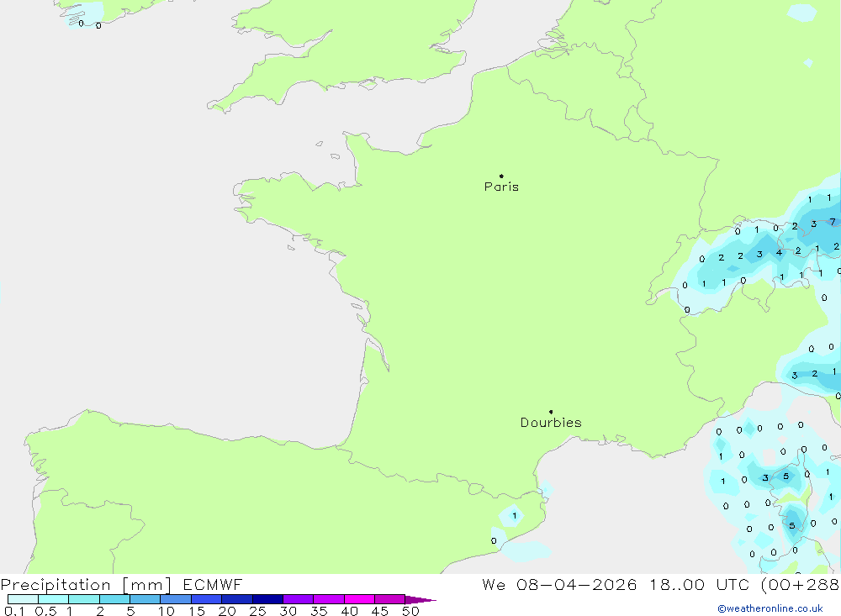Click the Paris city label
The image size is (841, 616).
[x=501, y=187]
